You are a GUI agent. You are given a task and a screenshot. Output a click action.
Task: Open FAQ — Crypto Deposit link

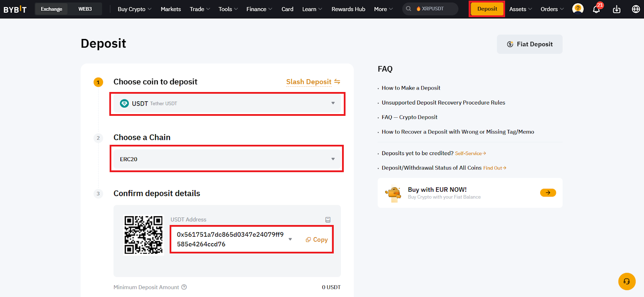[x=409, y=117]
